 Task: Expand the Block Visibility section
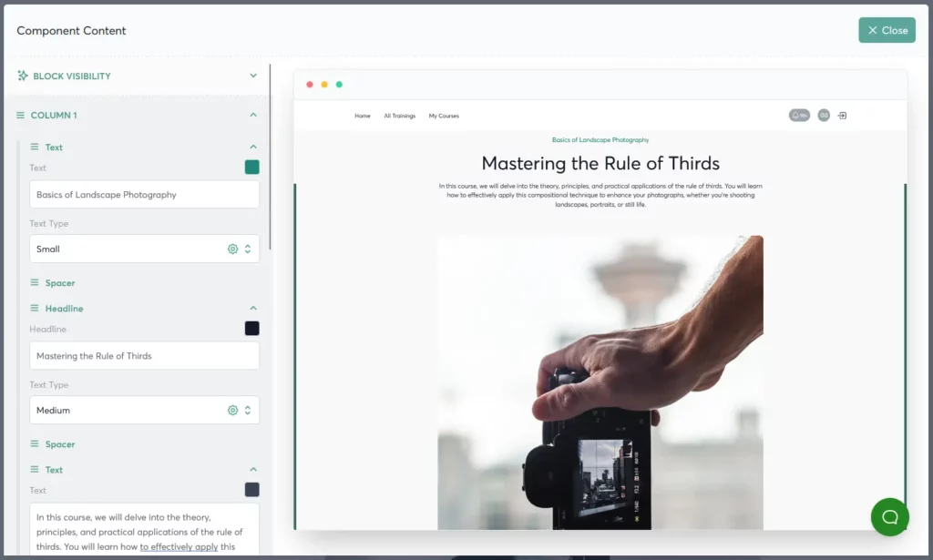[x=253, y=76]
